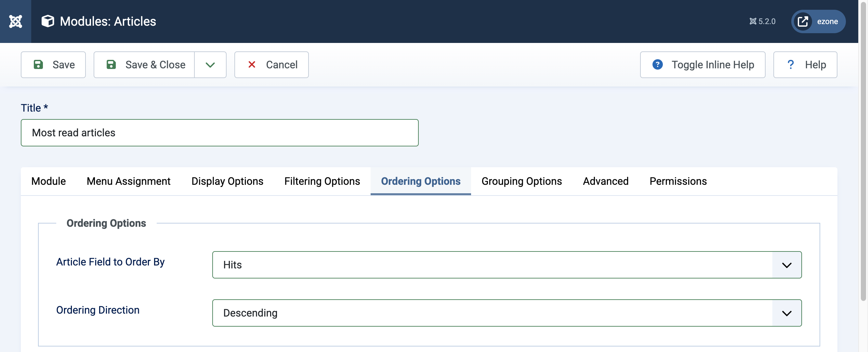Open the Ordering Direction dropdown
Screen dimensions: 868x352
[787, 313]
